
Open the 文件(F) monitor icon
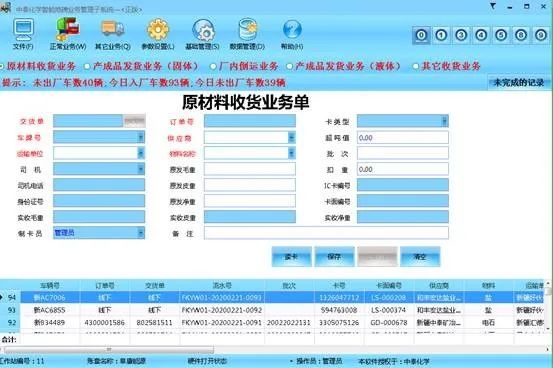pyautogui.click(x=23, y=30)
